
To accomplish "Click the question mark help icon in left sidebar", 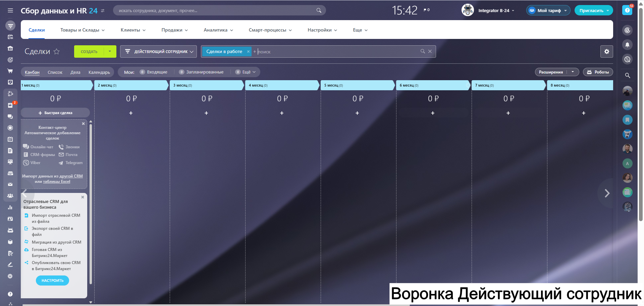I will point(10,294).
